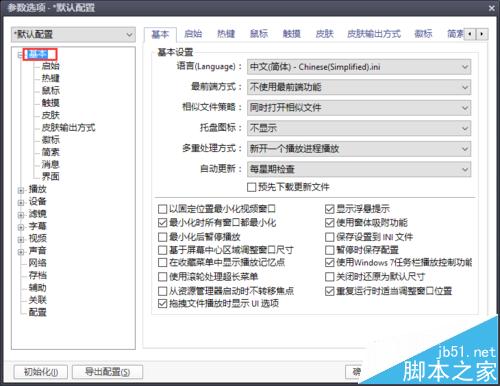Open the 托盘图标 dropdown
Image resolution: width=500 pixels, height=386 pixels.
click(359, 128)
